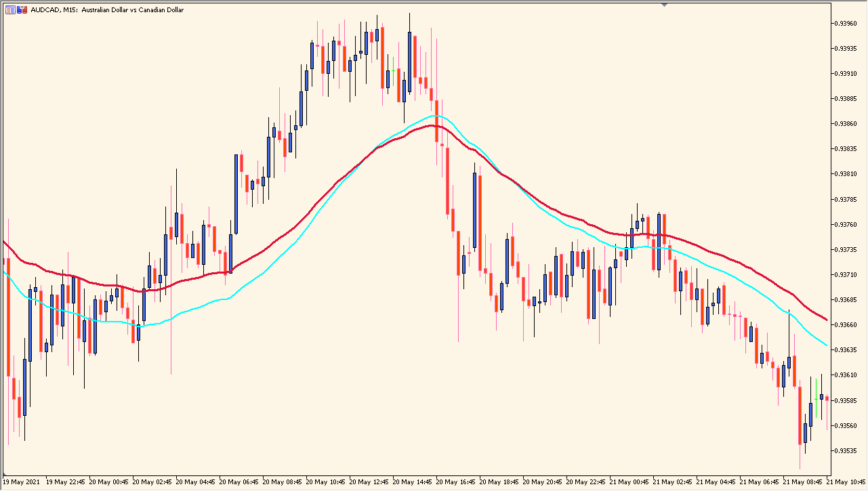Click the 0.93960 price label on scale

tap(847, 23)
